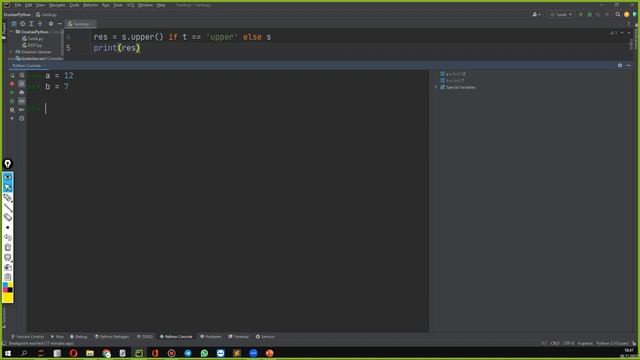Open the View menu
Screen dimensions: 640x360
tap(40, 5)
